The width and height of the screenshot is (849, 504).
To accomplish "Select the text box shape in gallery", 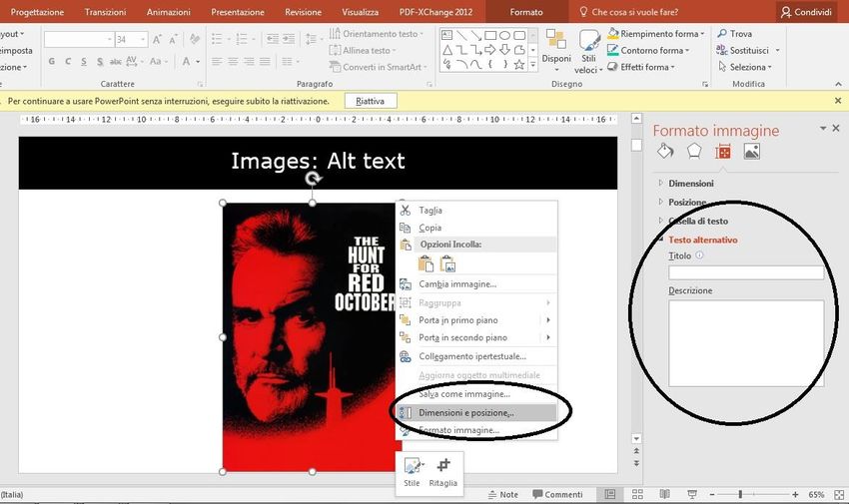I will pos(447,36).
